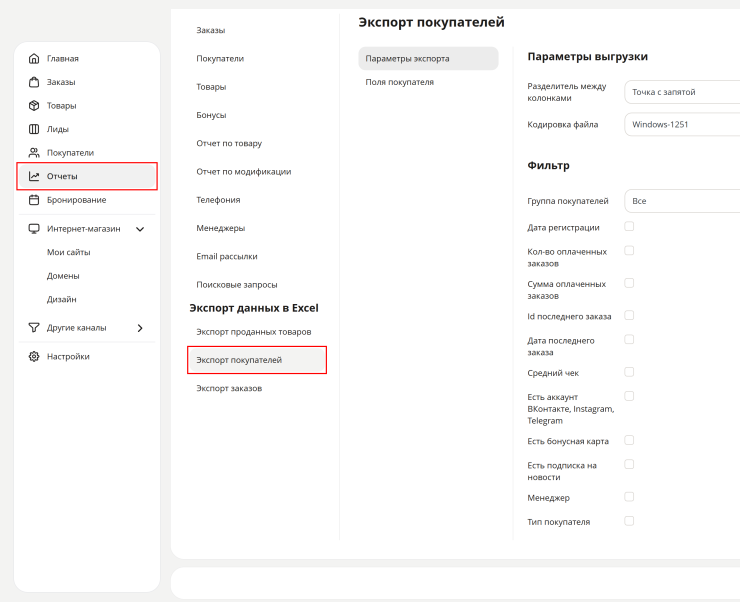This screenshot has height=602, width=740.
Task: Click the calendar icon for Бронирование
Action: coord(34,200)
